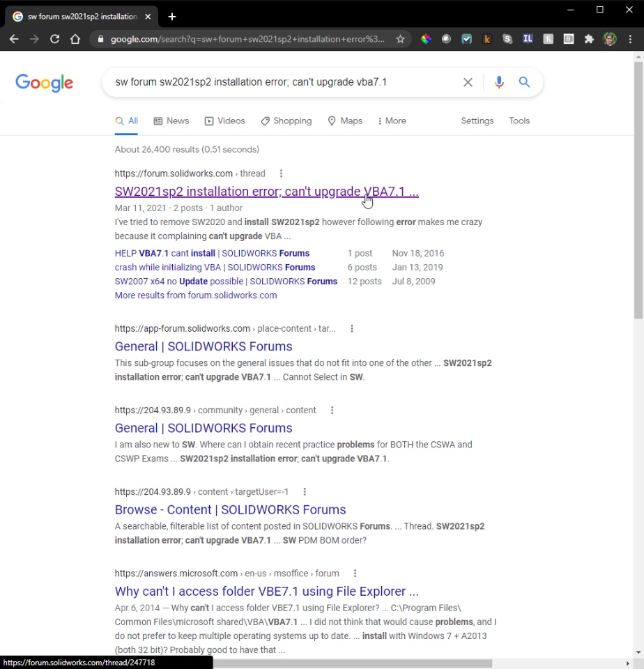
Task: Click 'More results from forum.solidworks.com'
Action: point(196,295)
